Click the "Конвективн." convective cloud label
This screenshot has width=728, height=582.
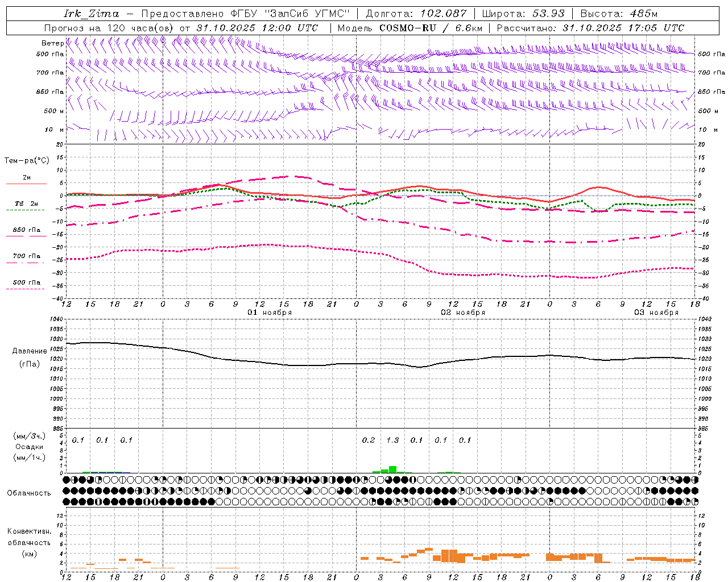click(x=30, y=531)
